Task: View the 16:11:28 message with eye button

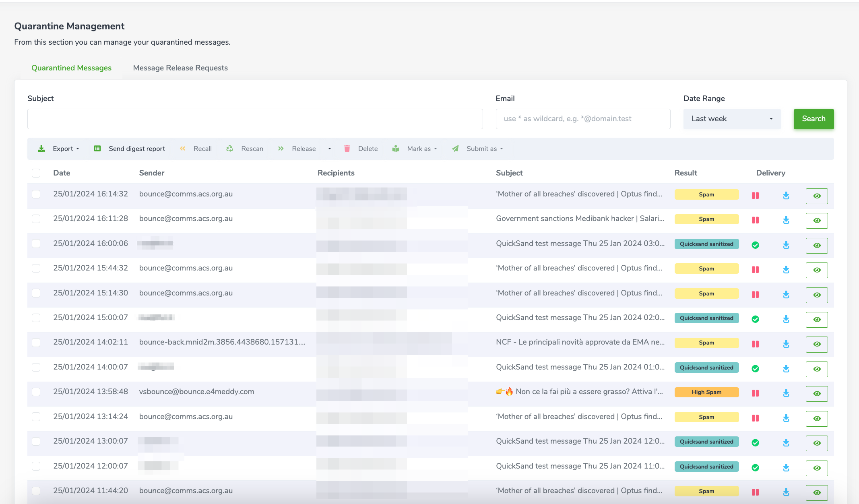Action: click(x=816, y=221)
